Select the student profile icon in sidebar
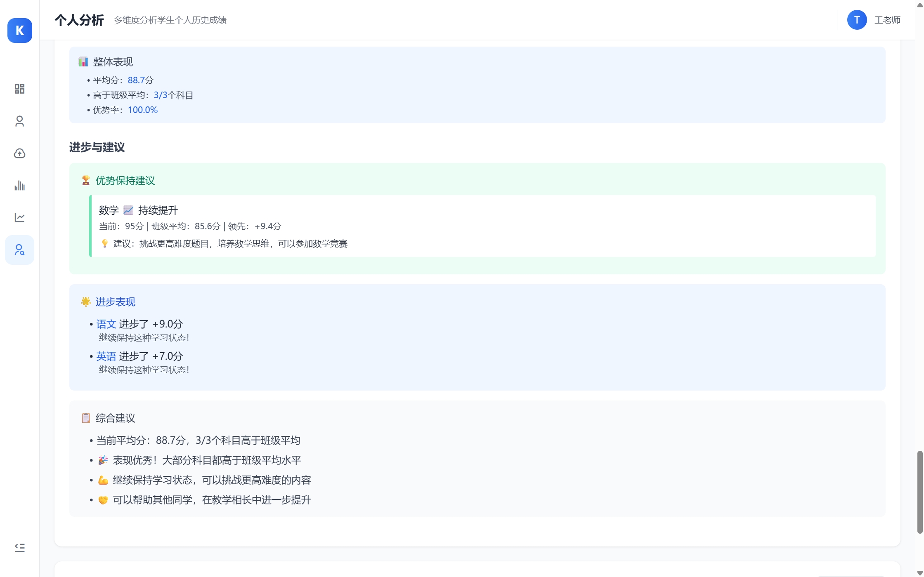The height and width of the screenshot is (577, 924). tap(19, 121)
